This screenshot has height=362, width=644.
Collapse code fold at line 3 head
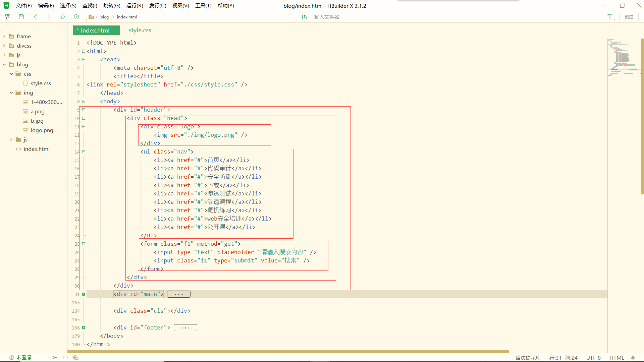tap(84, 59)
